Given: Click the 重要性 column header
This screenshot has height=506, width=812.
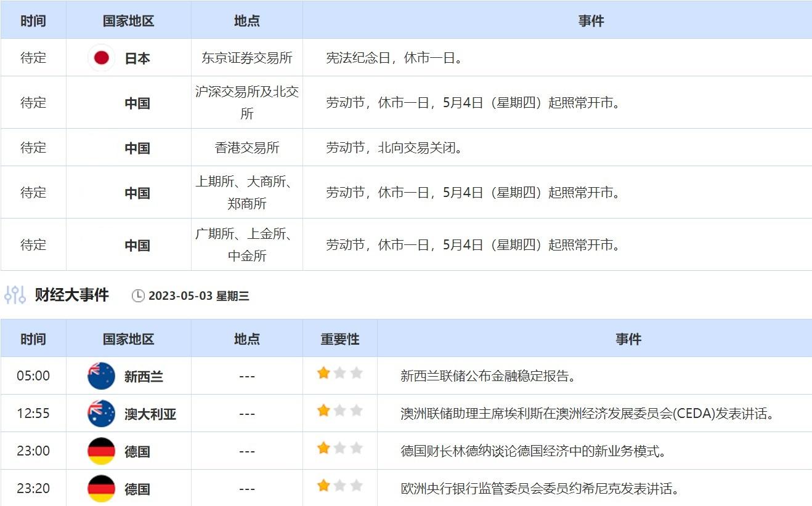Looking at the screenshot, I should 340,339.
